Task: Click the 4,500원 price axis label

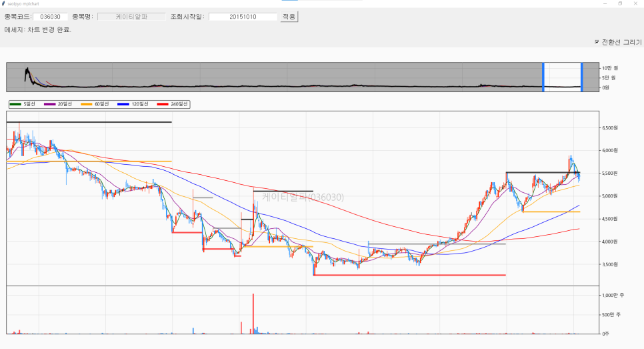Action: pos(610,219)
